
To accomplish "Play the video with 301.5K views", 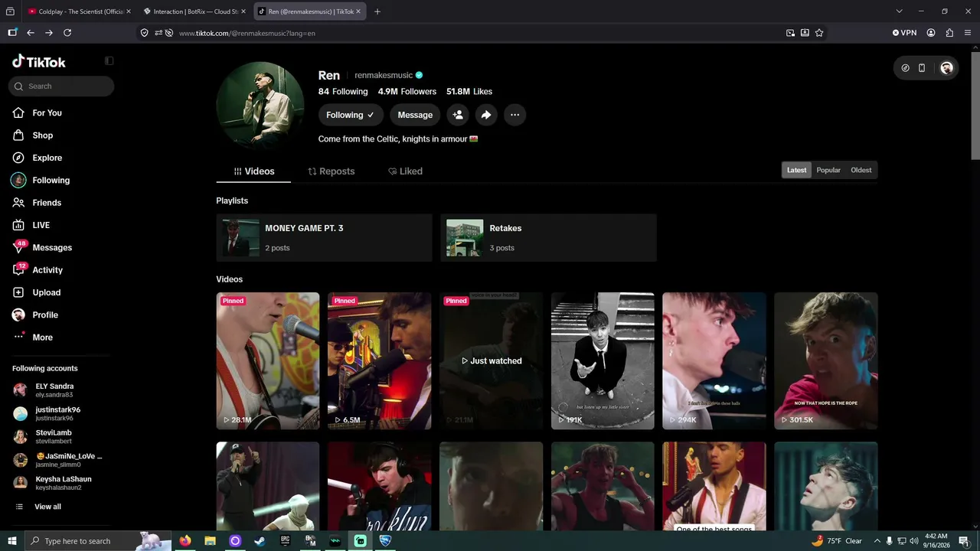I will (826, 360).
